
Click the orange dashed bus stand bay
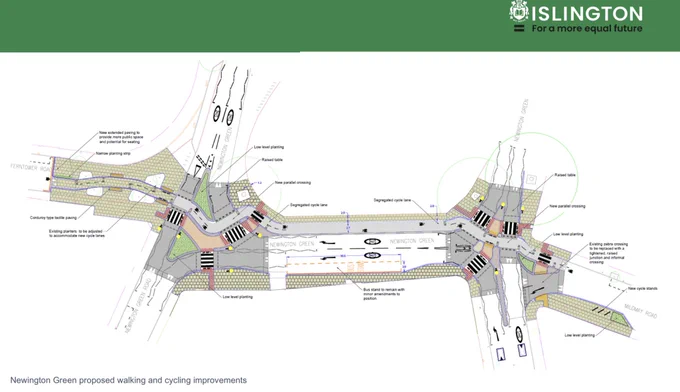point(345,266)
